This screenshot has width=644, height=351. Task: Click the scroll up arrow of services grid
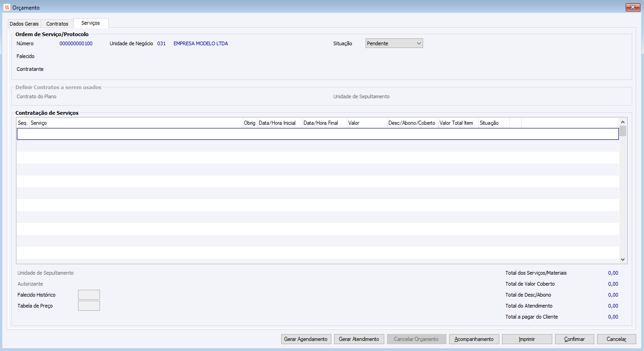[x=623, y=122]
